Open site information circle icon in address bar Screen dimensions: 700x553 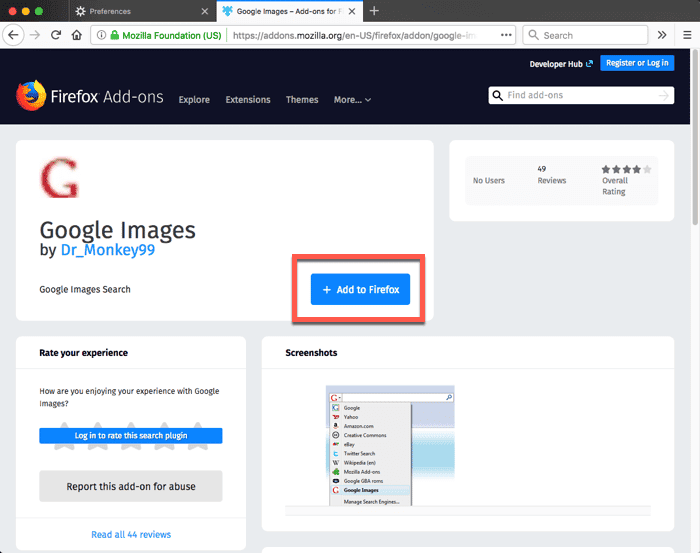tap(101, 35)
